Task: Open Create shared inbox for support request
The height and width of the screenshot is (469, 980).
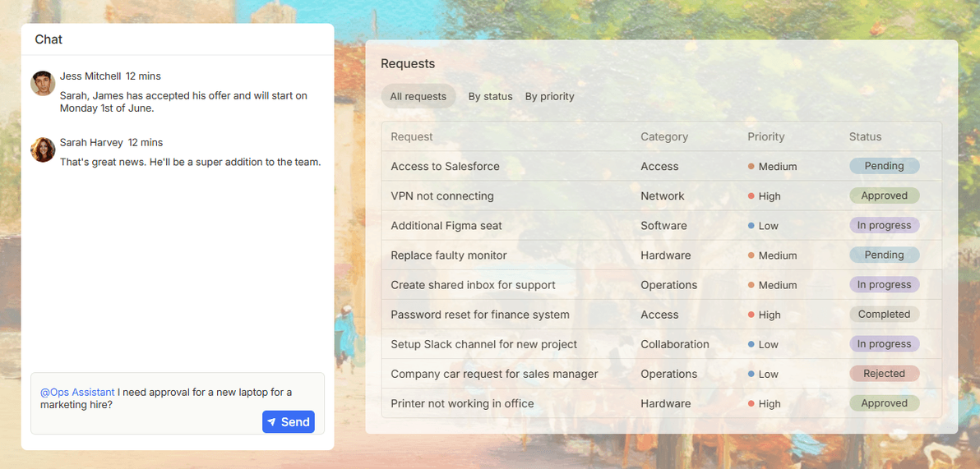Action: click(661, 285)
